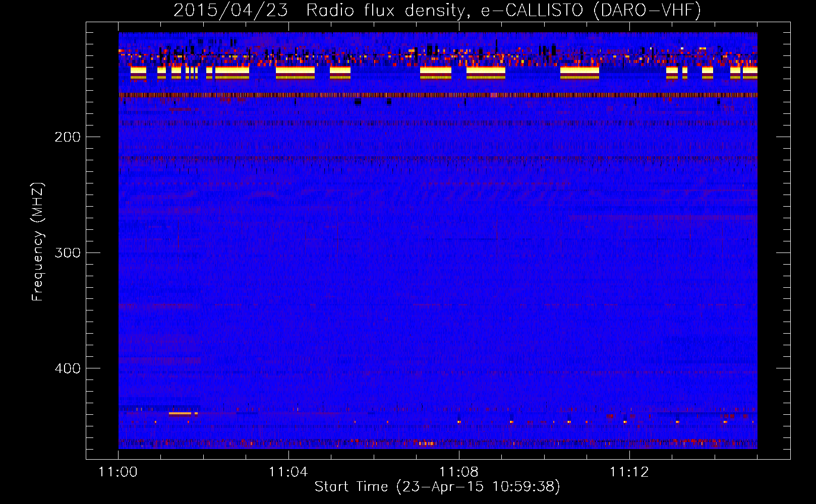Click the 200 frequency tick label
The width and height of the screenshot is (816, 504).
(68, 137)
